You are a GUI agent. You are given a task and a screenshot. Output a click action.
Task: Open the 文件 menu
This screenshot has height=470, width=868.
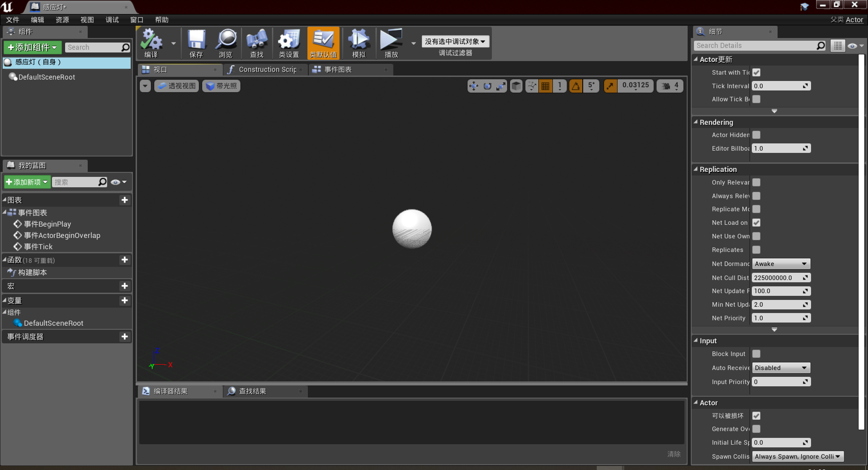[13, 20]
